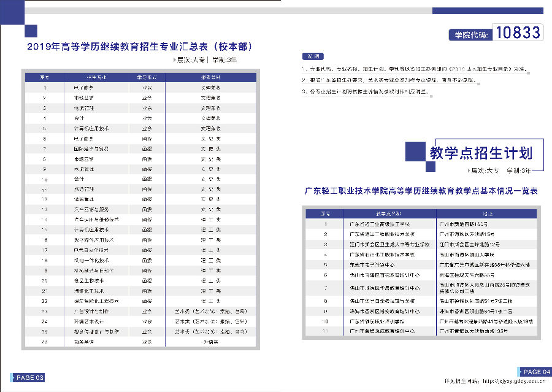Select the 2019年高等学历继续教育招生专业汇总表 title

(x=140, y=47)
